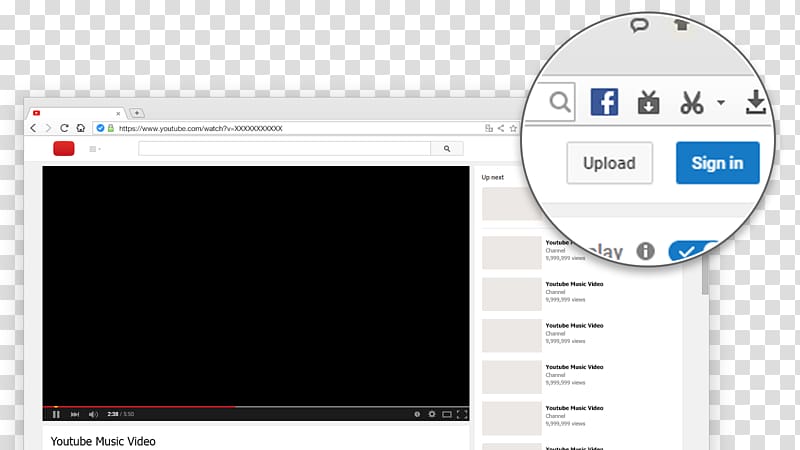800x450 pixels.
Task: Click the 2:38 elapsed time readout
Action: (x=113, y=414)
